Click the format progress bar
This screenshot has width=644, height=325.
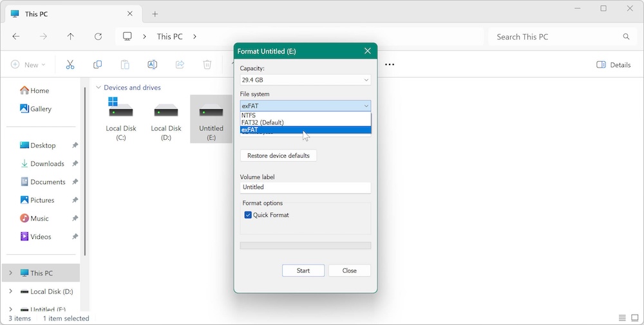[305, 245]
